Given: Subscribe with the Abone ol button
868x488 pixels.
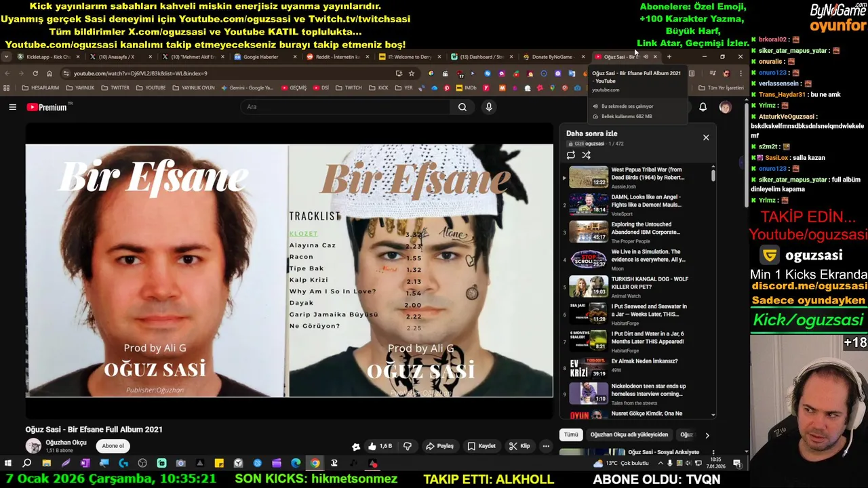Looking at the screenshot, I should tap(113, 446).
